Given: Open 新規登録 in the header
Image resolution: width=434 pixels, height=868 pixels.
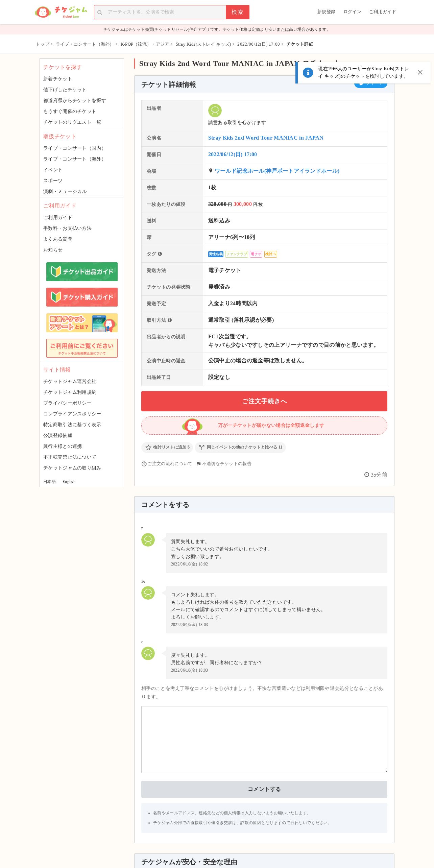Looking at the screenshot, I should [x=326, y=12].
